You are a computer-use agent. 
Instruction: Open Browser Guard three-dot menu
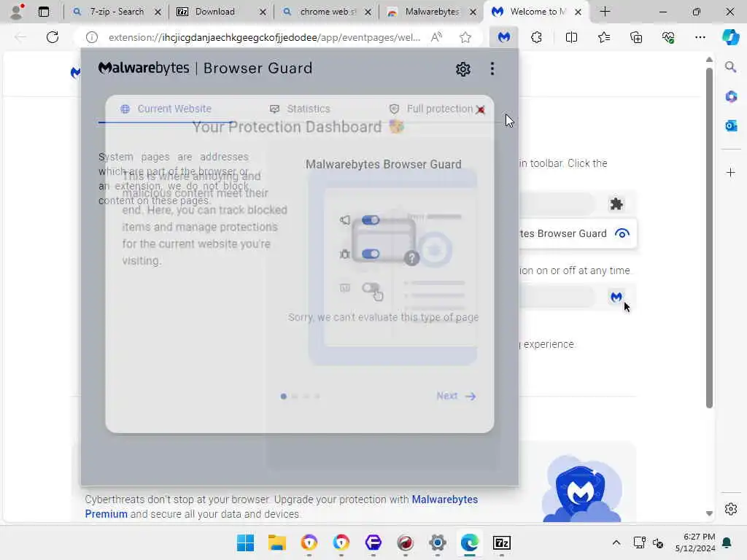tap(492, 69)
